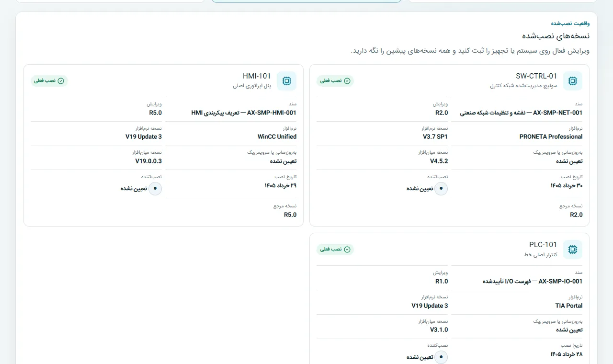This screenshot has width=613, height=364.
Task: Click the ویرایش value R2.0 on SW-CTRL-01
Action: coord(442,113)
